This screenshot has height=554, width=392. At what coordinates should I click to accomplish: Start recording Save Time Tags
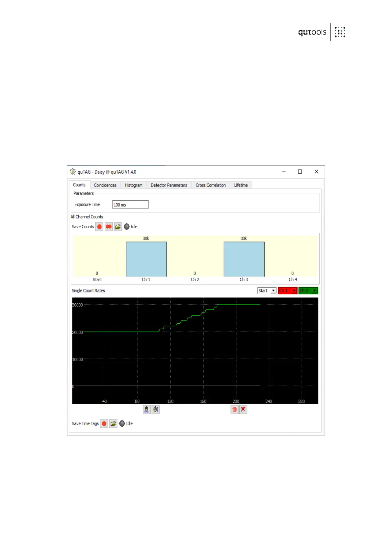104,424
